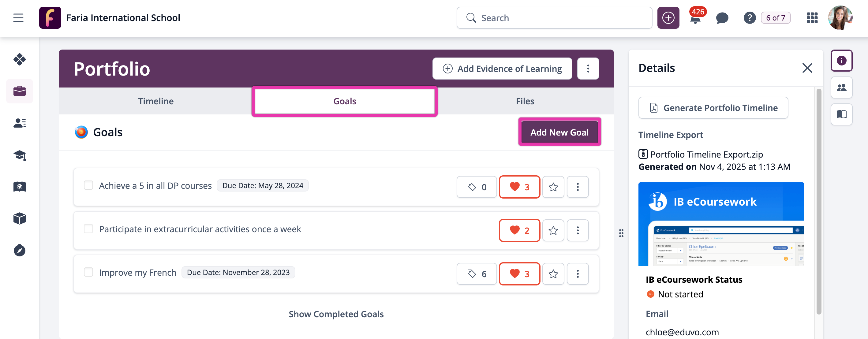Click the Details panel vertical scrollbar
Image resolution: width=868 pixels, height=339 pixels.
click(818, 202)
